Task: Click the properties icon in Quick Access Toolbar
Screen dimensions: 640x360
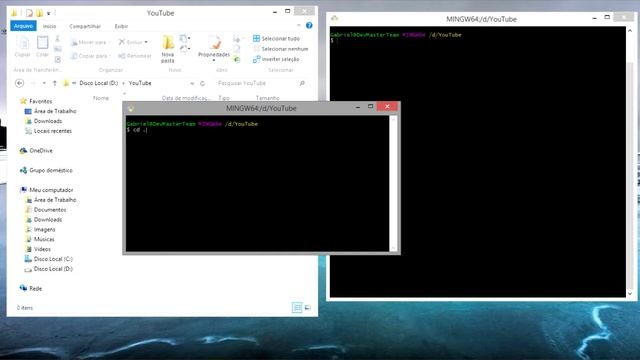Action: pyautogui.click(x=29, y=13)
